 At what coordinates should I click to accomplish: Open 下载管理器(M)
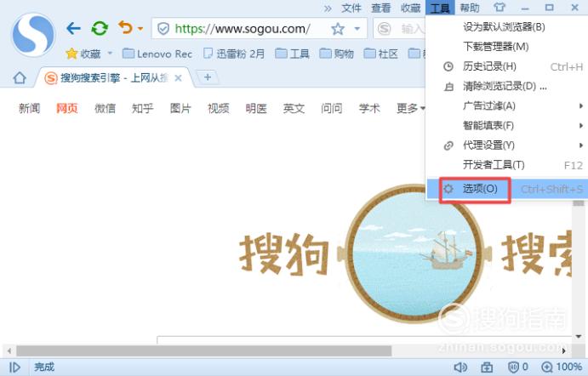click(x=506, y=47)
